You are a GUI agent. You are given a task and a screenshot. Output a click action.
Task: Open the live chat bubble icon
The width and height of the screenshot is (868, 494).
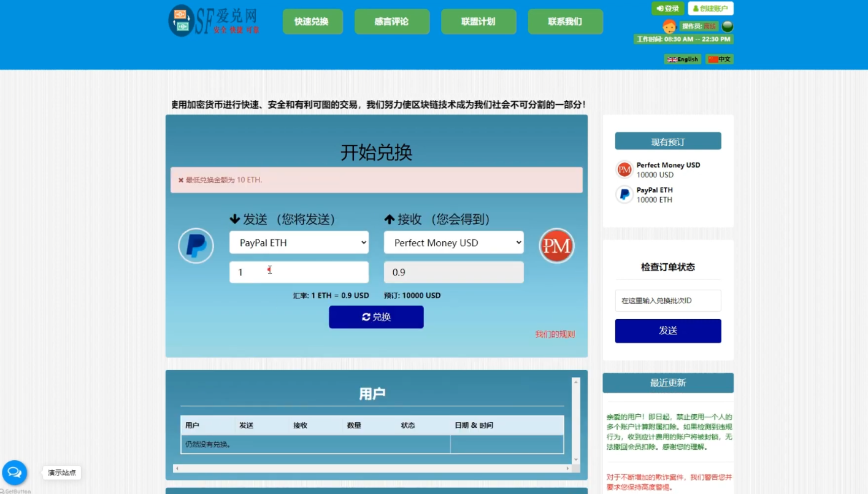point(14,472)
